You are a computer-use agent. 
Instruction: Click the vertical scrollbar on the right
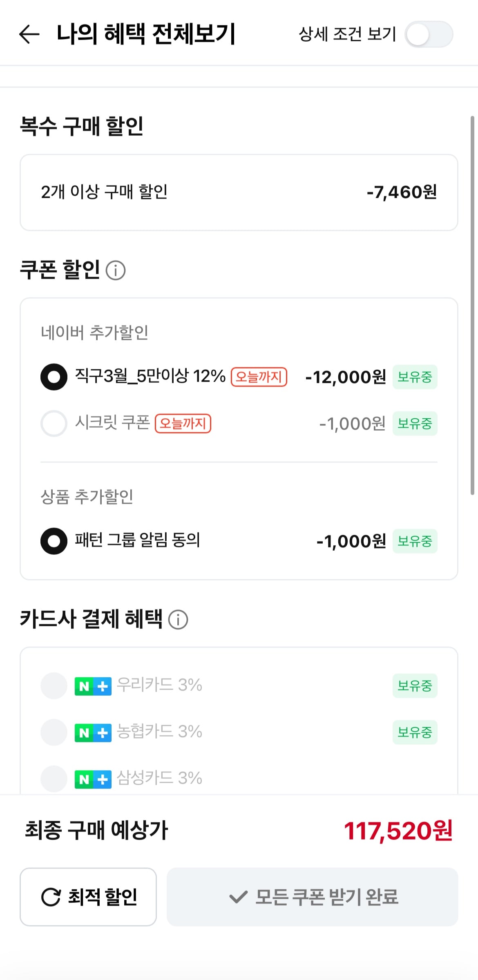pyautogui.click(x=472, y=306)
